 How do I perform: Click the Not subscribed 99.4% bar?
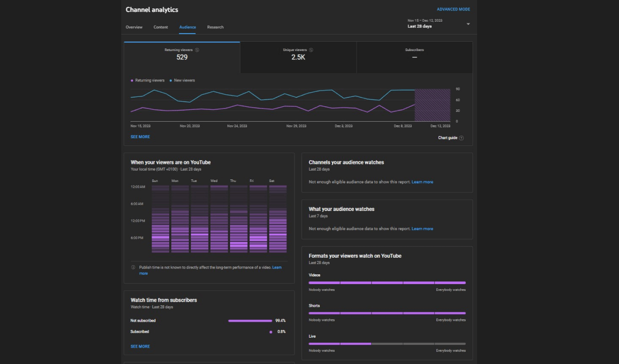(250, 321)
